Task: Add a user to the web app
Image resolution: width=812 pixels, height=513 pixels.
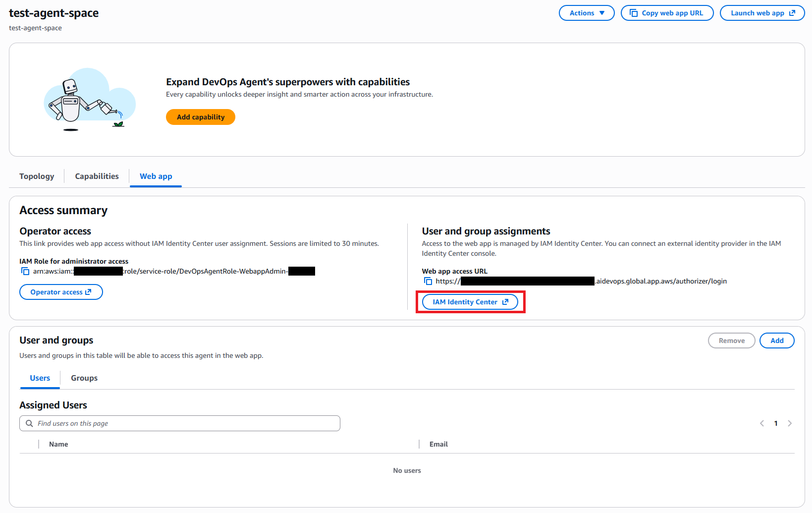Action: click(x=777, y=341)
